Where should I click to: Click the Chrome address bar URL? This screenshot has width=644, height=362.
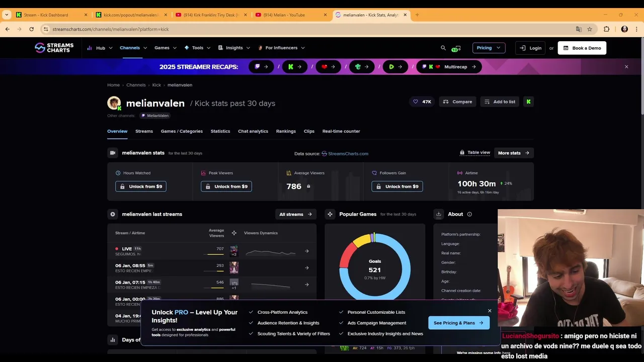point(111,29)
